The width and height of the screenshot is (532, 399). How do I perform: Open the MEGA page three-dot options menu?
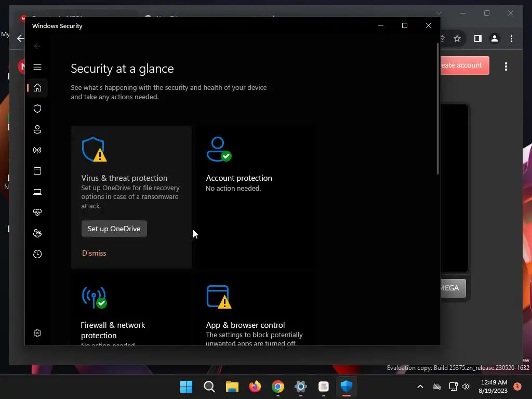click(x=506, y=66)
